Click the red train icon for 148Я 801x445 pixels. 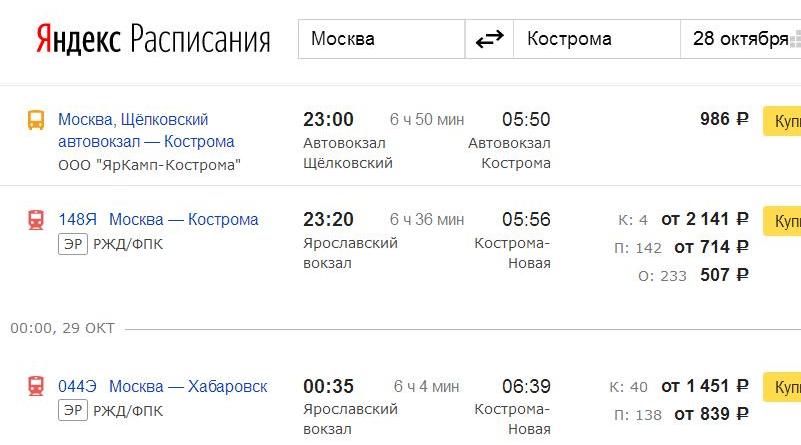point(36,220)
